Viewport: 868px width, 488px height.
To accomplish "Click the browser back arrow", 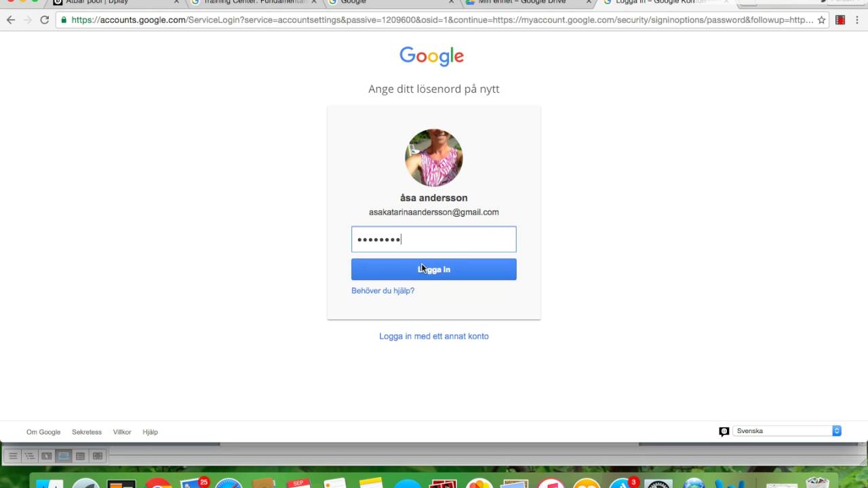I will pyautogui.click(x=11, y=20).
